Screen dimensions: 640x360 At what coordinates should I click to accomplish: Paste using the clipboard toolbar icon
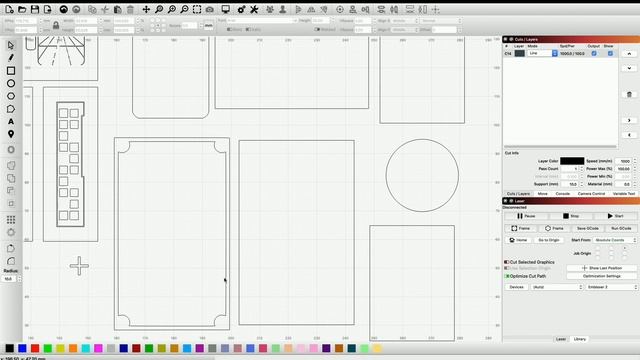click(118, 9)
